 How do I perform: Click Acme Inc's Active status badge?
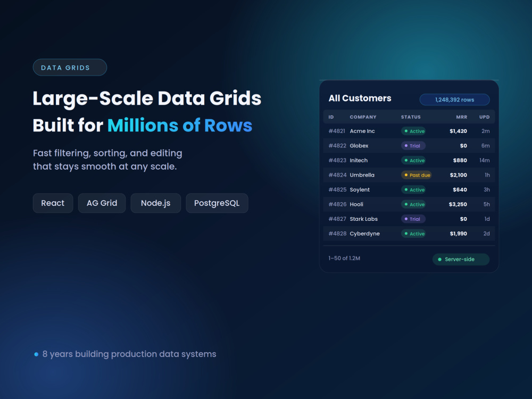(x=413, y=131)
